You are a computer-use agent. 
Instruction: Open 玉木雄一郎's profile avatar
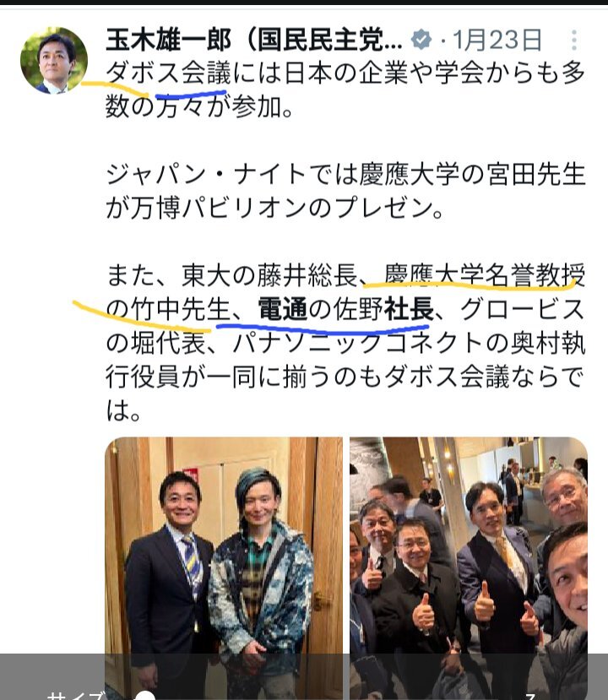click(x=54, y=61)
